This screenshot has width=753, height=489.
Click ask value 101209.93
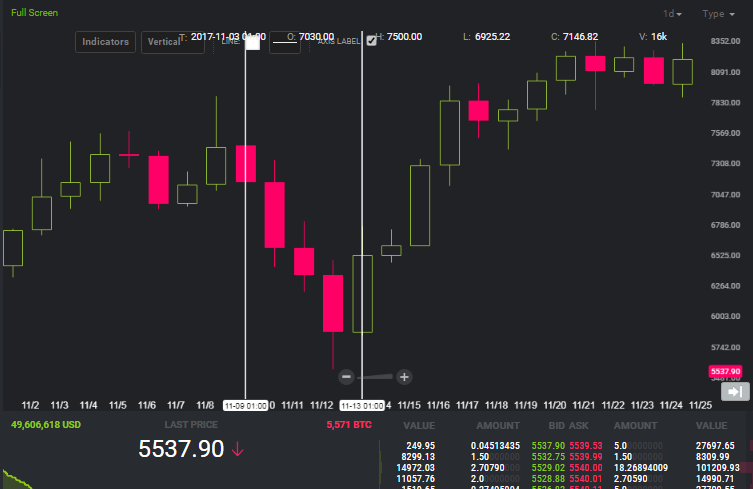click(717, 468)
